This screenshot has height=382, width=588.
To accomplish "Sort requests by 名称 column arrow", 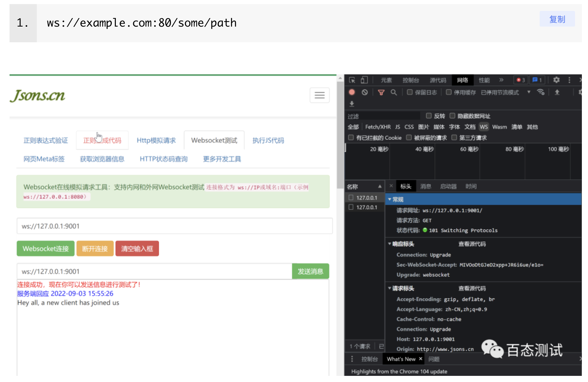I will (x=380, y=186).
